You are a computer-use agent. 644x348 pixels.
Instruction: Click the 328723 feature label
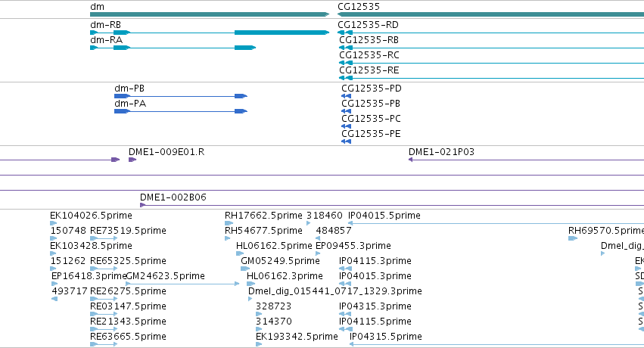click(273, 307)
